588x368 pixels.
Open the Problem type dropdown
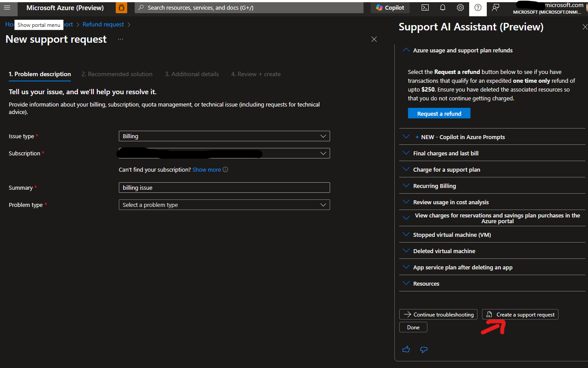pos(224,205)
